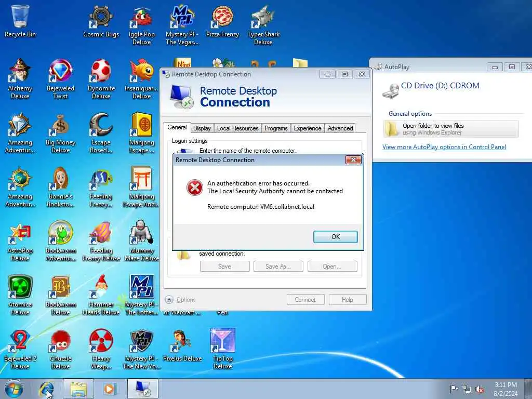Click OK in the authentication error dialog
This screenshot has width=532, height=399.
[x=335, y=237]
